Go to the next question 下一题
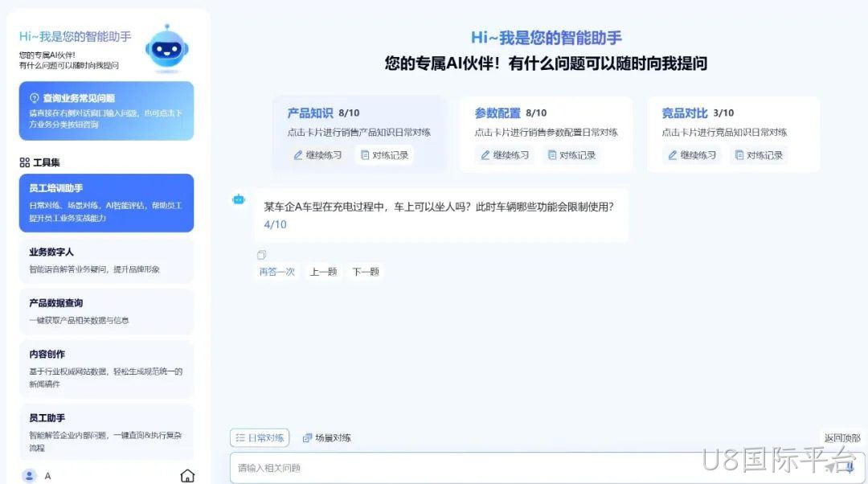Image resolution: width=868 pixels, height=484 pixels. 366,272
